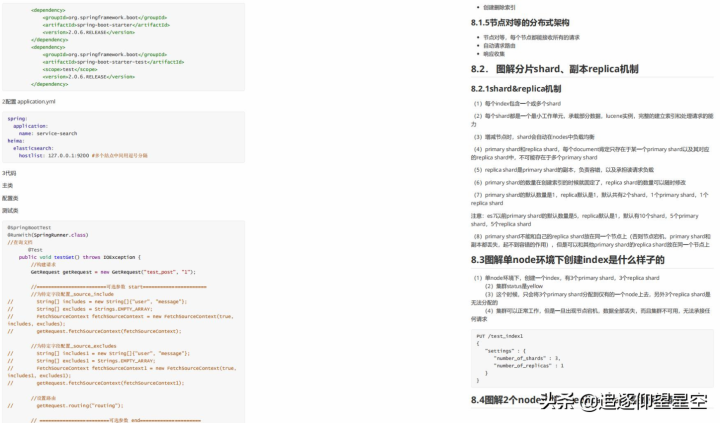Click annotation "@Test"

(x=35, y=250)
